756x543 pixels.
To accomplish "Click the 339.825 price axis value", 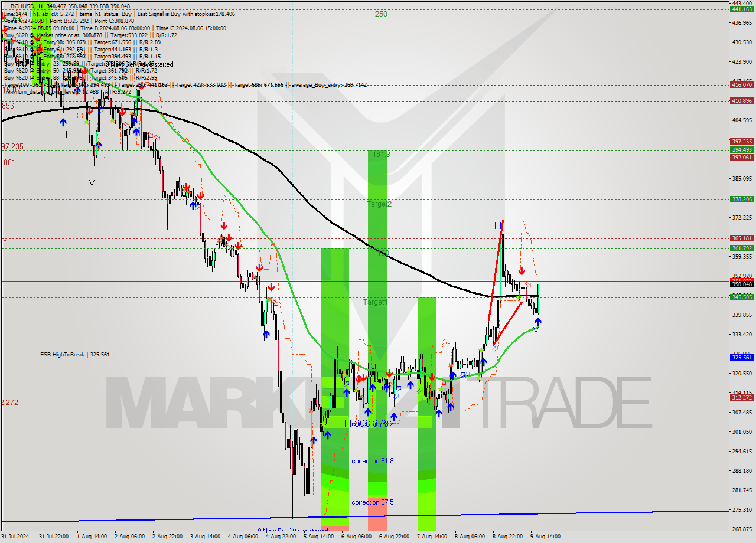I will click(742, 315).
